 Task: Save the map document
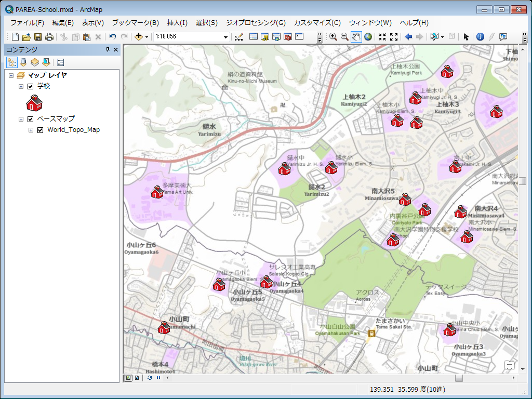(38, 37)
